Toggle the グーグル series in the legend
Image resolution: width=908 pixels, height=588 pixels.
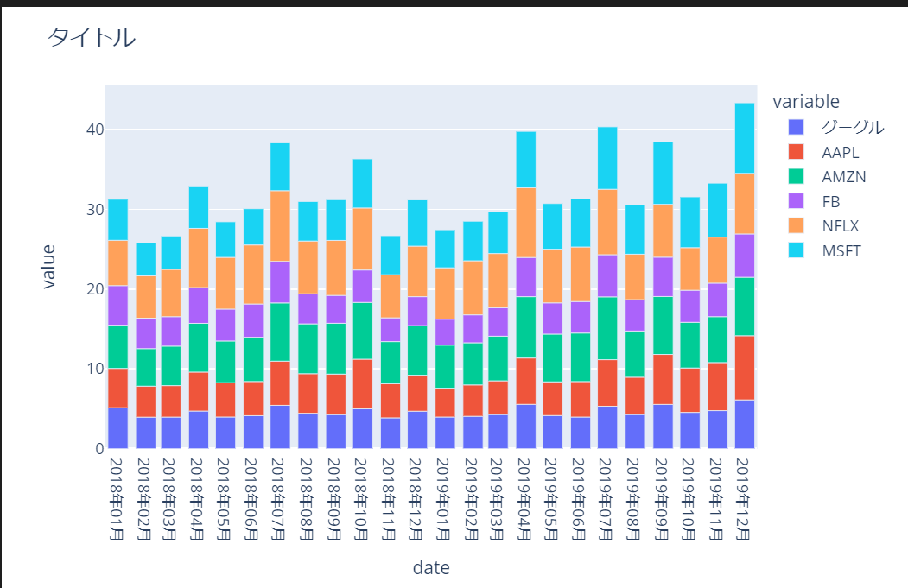[x=830, y=127]
